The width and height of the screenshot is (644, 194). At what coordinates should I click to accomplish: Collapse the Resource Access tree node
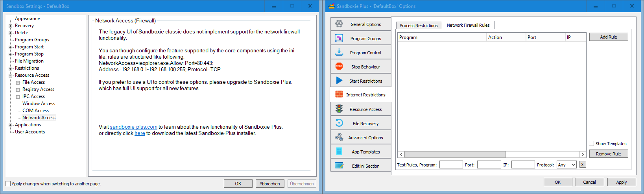point(11,75)
